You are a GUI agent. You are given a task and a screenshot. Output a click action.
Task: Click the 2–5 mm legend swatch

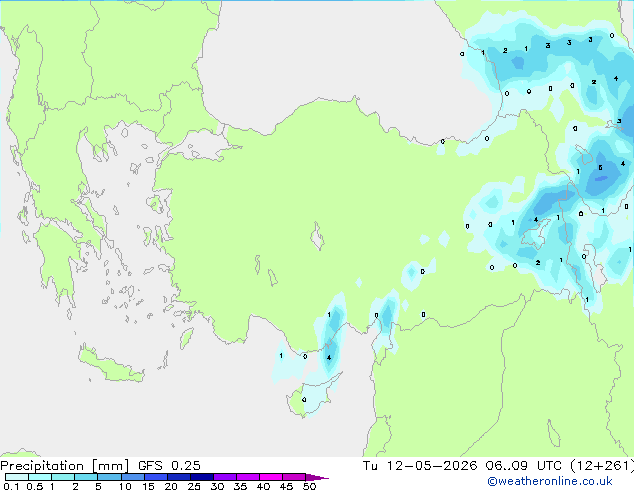click(x=86, y=477)
